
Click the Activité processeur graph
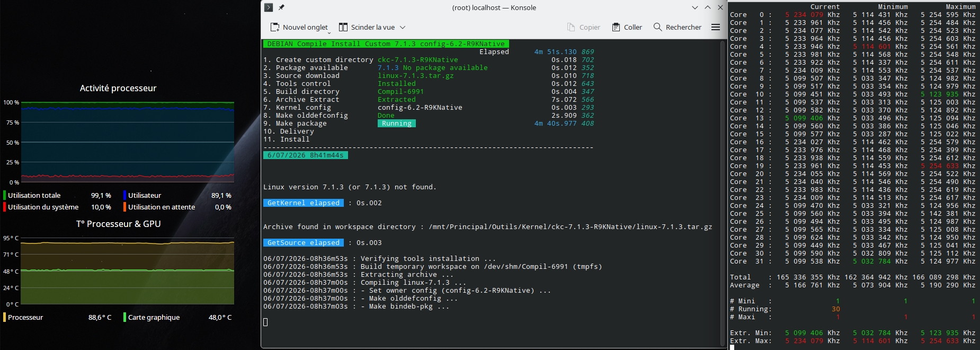click(x=127, y=142)
